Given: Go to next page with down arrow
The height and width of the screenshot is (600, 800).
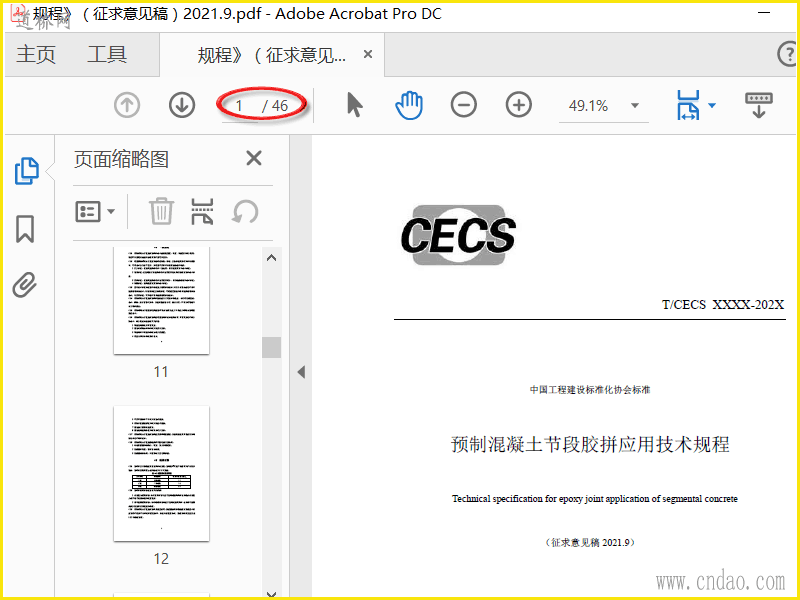Looking at the screenshot, I should 182,106.
